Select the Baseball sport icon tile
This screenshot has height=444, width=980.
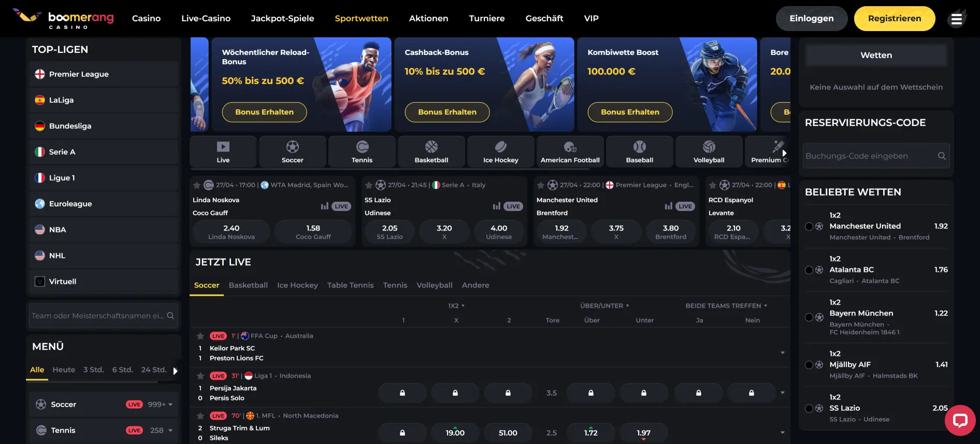[640, 151]
